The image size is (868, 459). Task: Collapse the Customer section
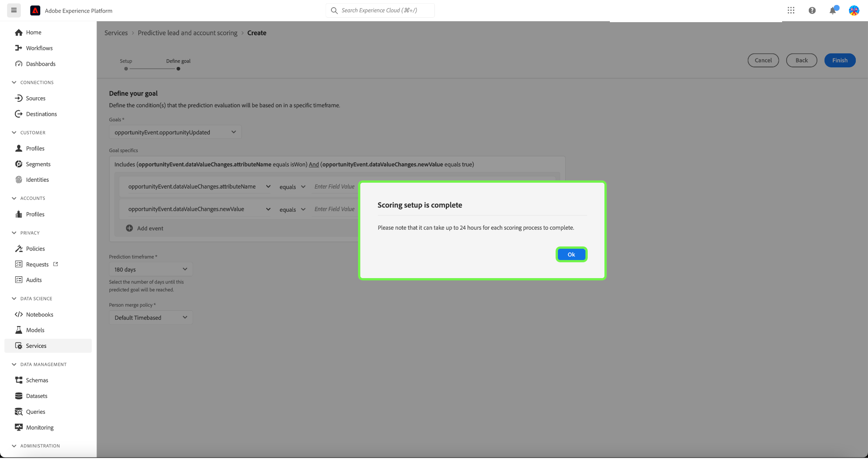pos(14,132)
